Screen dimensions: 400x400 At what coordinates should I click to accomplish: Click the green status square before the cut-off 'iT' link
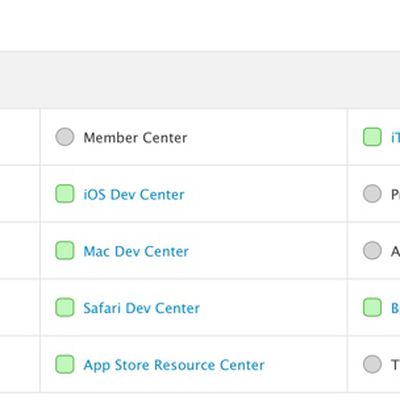pyautogui.click(x=372, y=137)
